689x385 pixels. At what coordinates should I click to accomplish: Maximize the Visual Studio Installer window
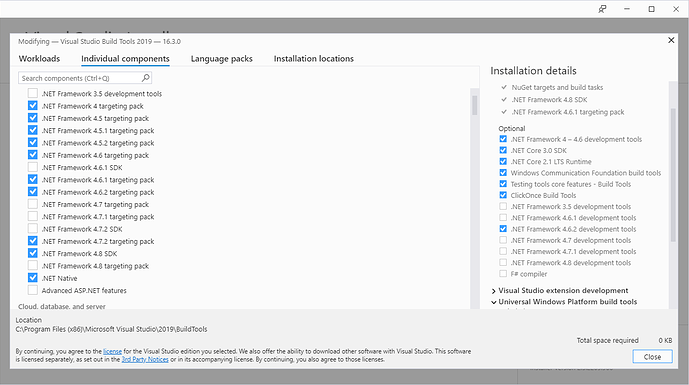(651, 9)
